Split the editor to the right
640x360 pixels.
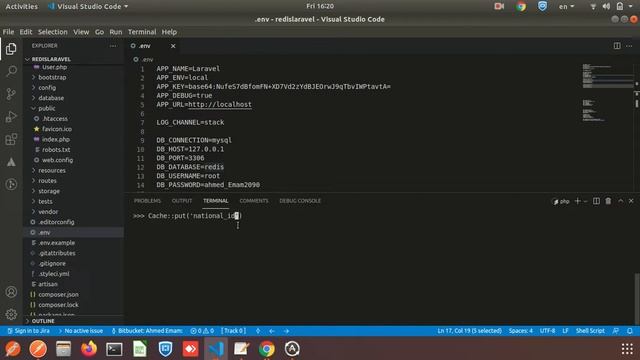617,46
